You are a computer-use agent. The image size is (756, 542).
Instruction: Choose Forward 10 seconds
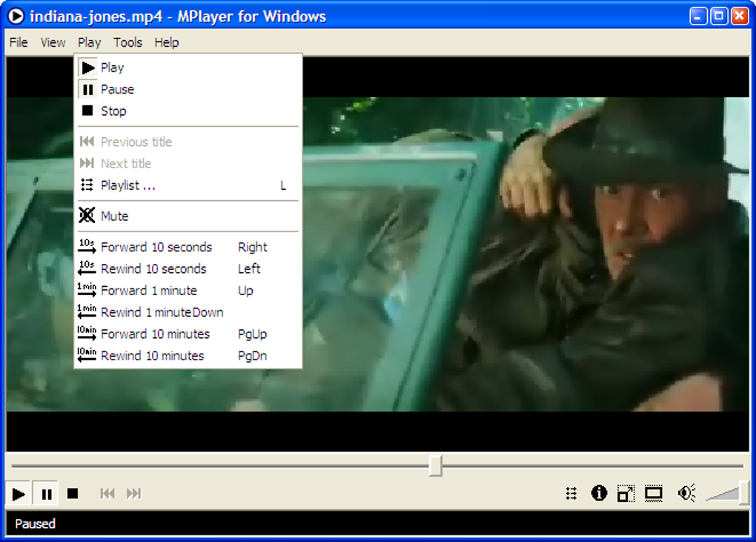click(x=188, y=247)
